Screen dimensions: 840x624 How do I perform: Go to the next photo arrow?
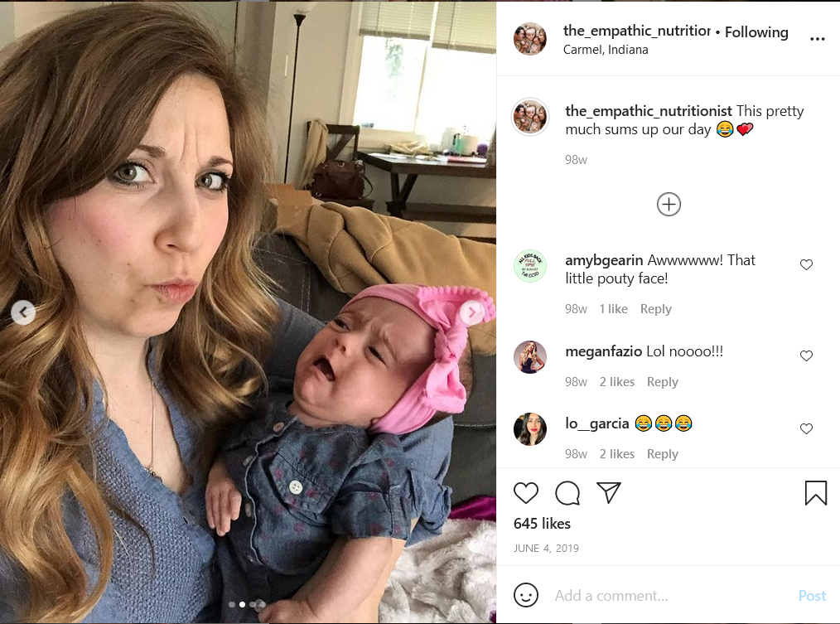[472, 312]
